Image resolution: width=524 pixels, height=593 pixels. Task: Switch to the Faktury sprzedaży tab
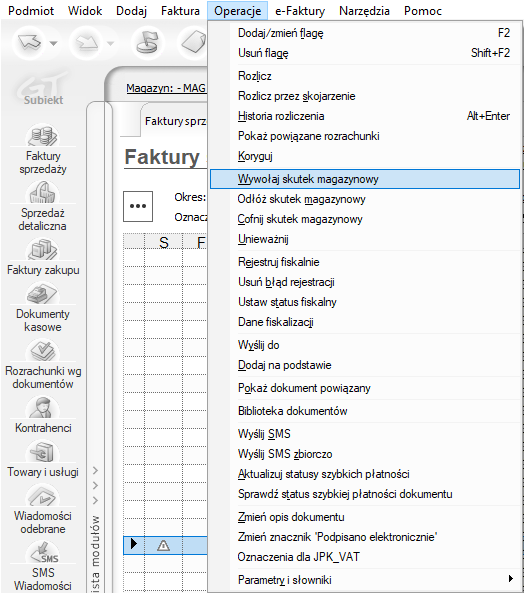[x=175, y=121]
